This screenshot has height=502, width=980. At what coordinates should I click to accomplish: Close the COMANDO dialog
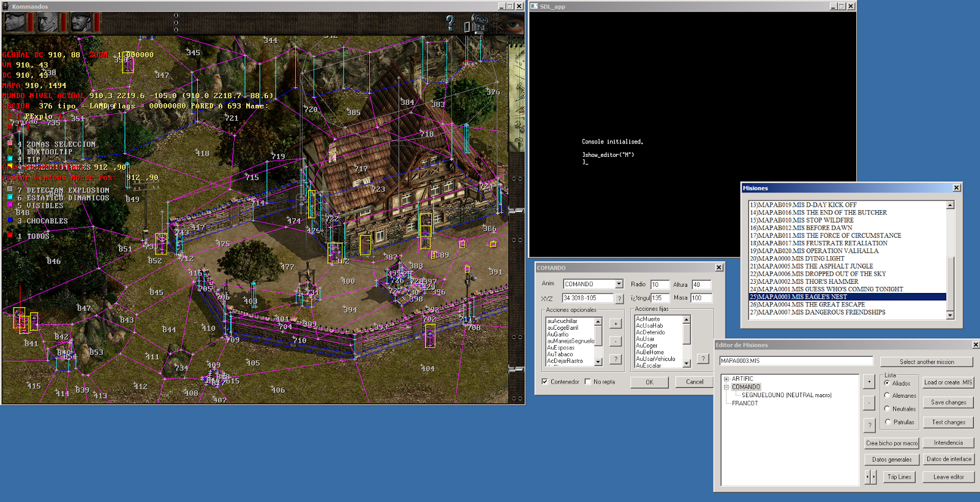(719, 268)
